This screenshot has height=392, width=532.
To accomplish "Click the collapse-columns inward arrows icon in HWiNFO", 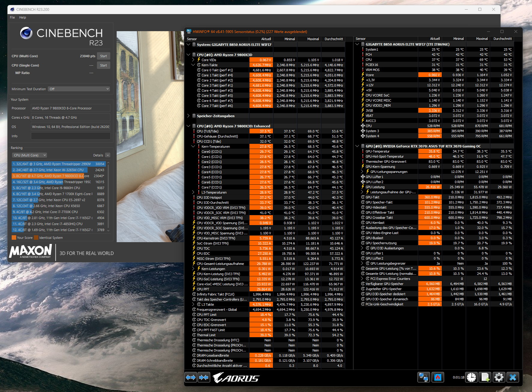I will [x=204, y=377].
